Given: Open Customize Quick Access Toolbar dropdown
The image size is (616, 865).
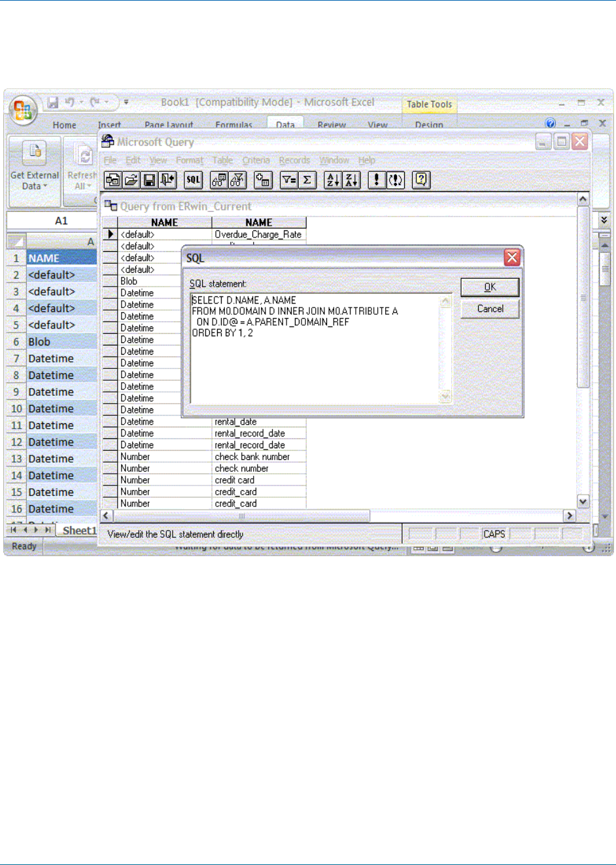Looking at the screenshot, I should click(126, 102).
